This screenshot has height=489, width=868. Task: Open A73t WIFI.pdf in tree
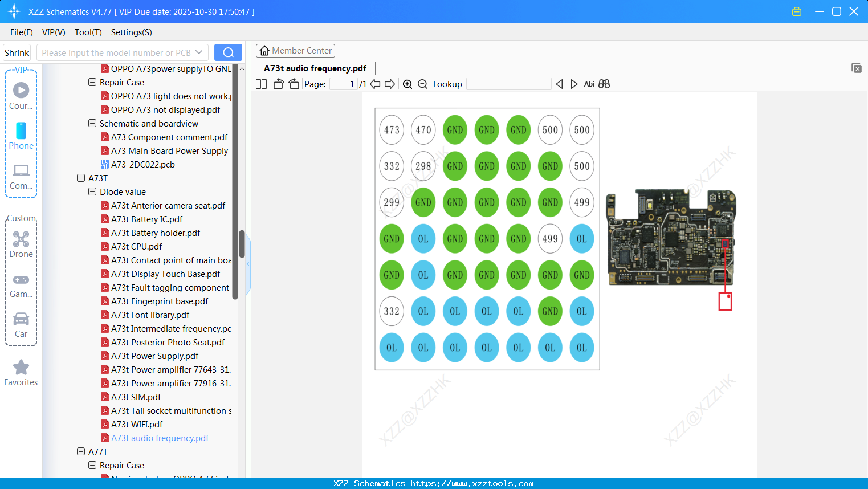(137, 425)
